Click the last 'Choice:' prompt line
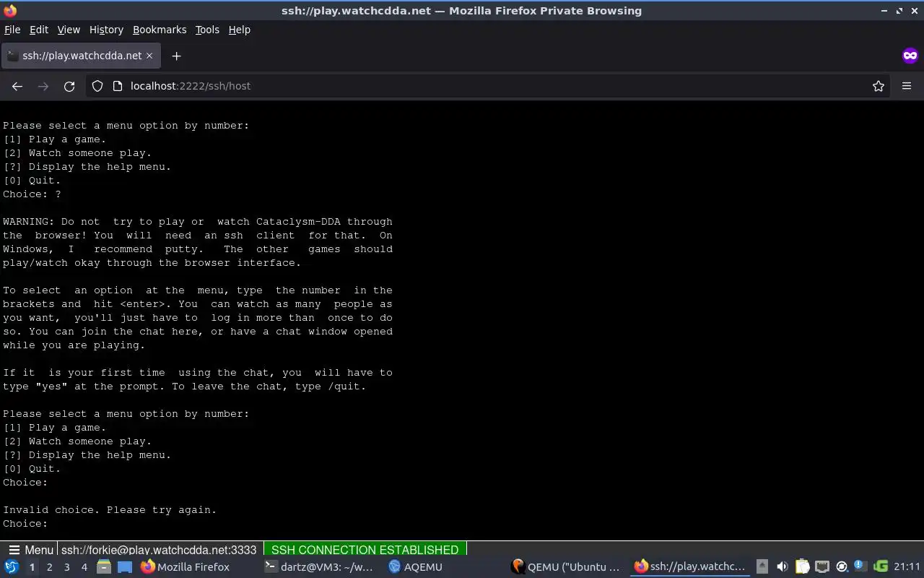 25,524
